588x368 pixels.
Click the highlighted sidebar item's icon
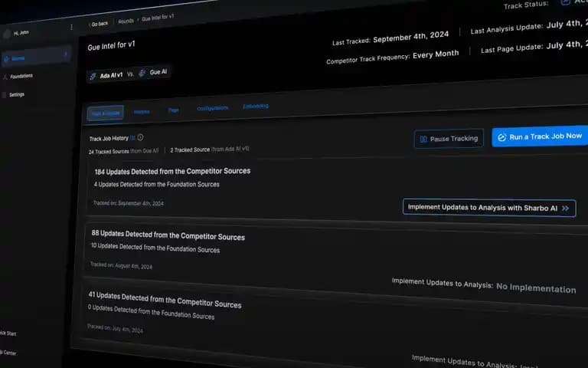pos(6,59)
